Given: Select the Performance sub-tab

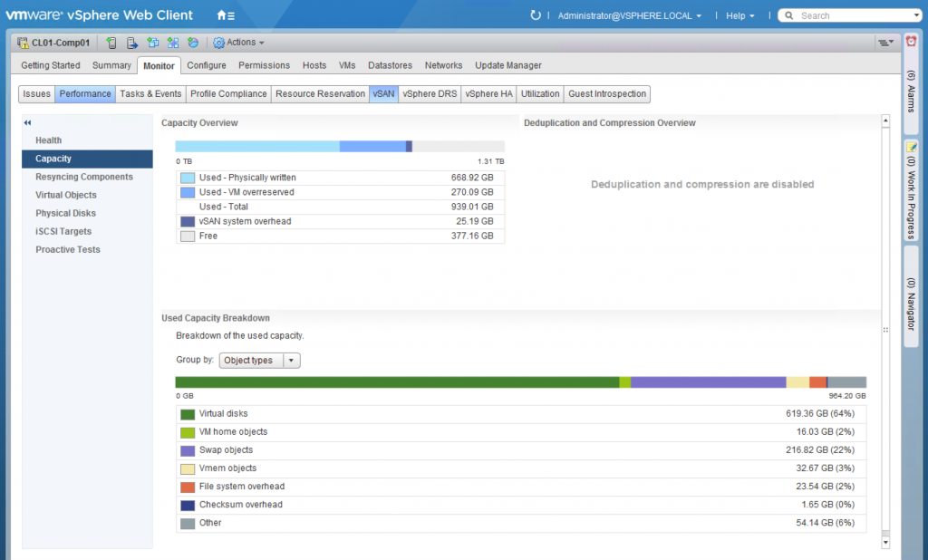Looking at the screenshot, I should pos(85,94).
